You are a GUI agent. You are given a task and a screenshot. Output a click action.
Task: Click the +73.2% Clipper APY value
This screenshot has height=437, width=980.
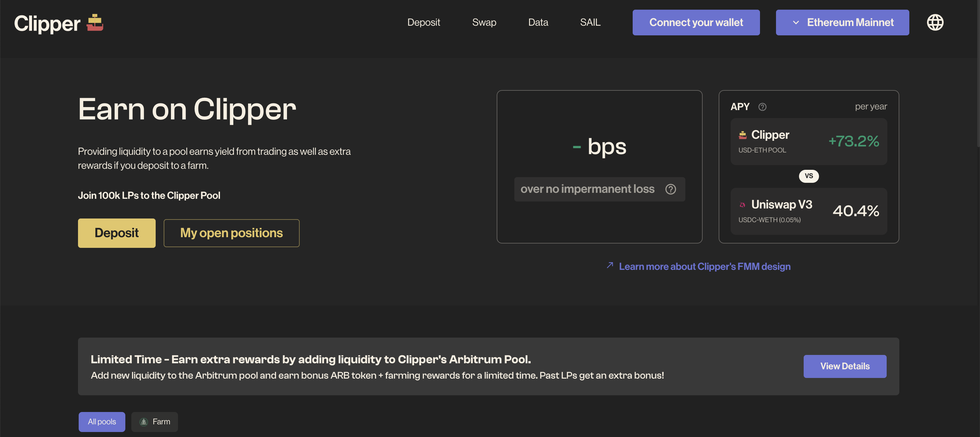[853, 141]
